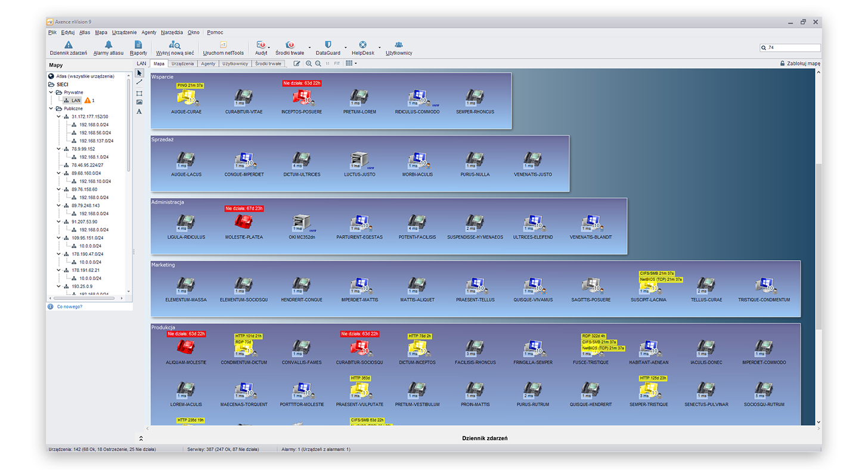Switch to the Urządzenia tab
The height and width of the screenshot is (470, 868).
[182, 63]
